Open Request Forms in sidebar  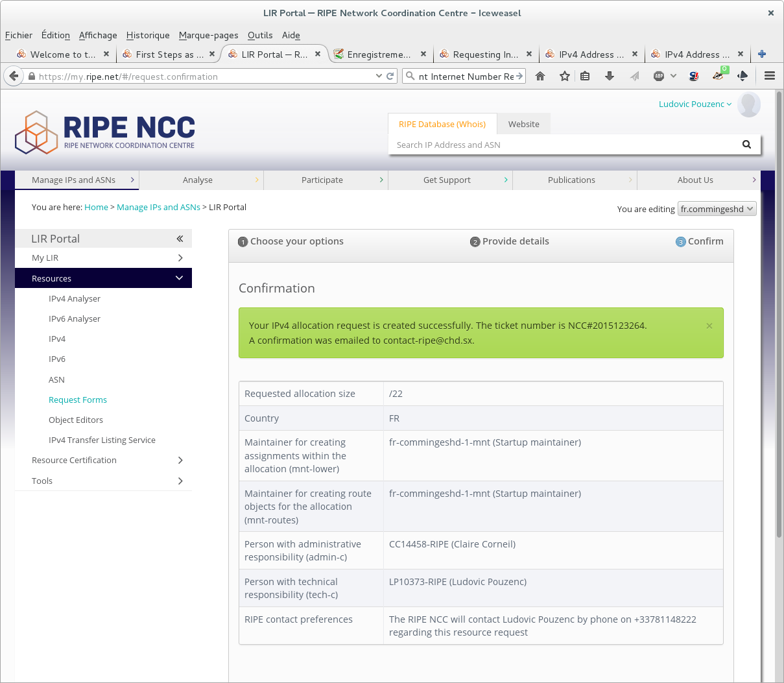[78, 400]
